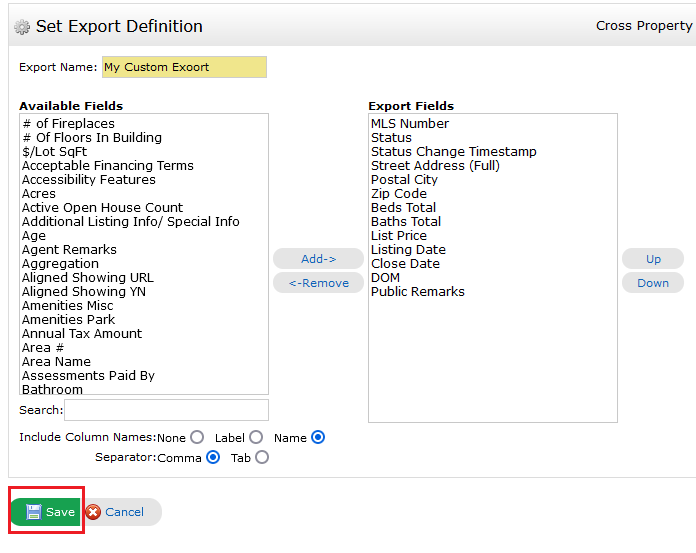Viewport: 696px width, 553px height.
Task: Select 'Amenities Misc' field
Action: [144, 306]
